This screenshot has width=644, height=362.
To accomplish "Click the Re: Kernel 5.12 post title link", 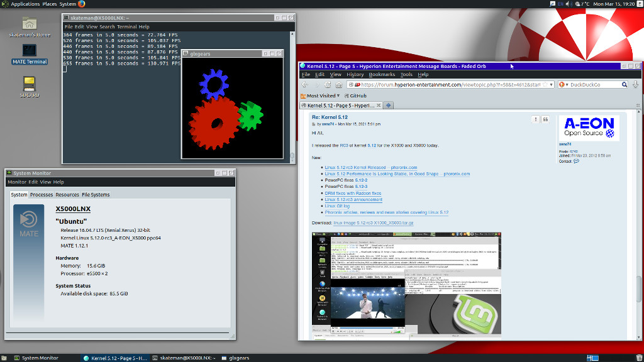I will 330,117.
